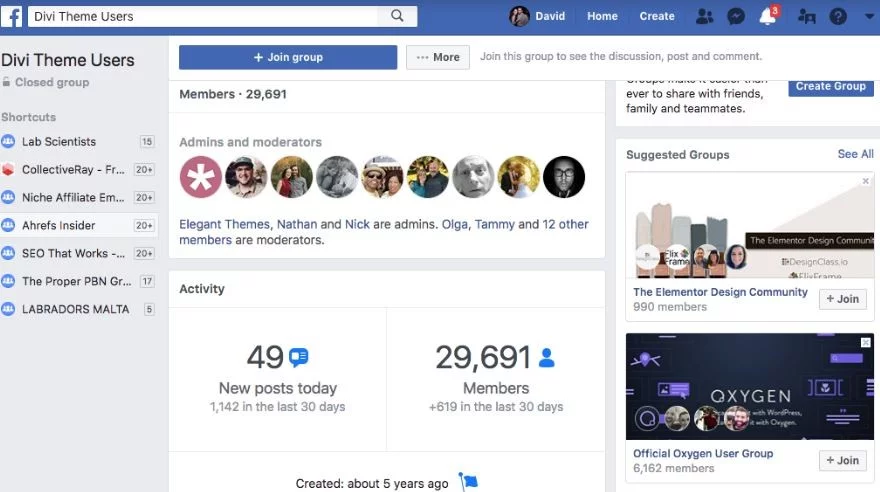Screen dimensions: 880x492
Task: Open Nick admin link
Action: click(x=357, y=224)
